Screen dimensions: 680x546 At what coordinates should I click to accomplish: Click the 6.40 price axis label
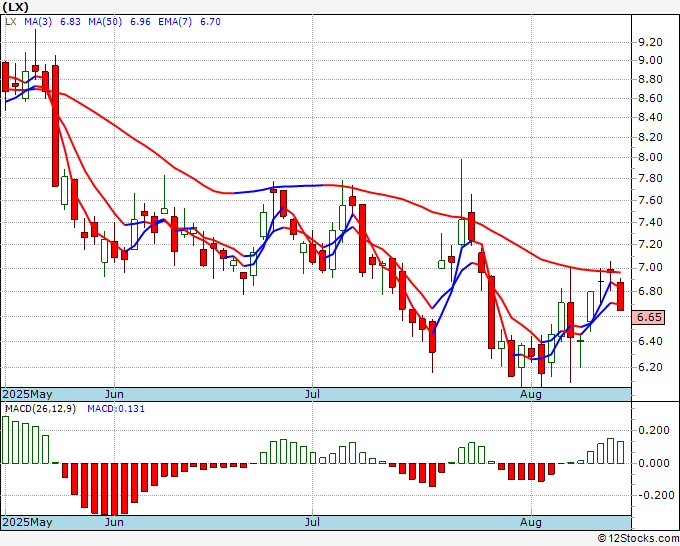[651, 341]
